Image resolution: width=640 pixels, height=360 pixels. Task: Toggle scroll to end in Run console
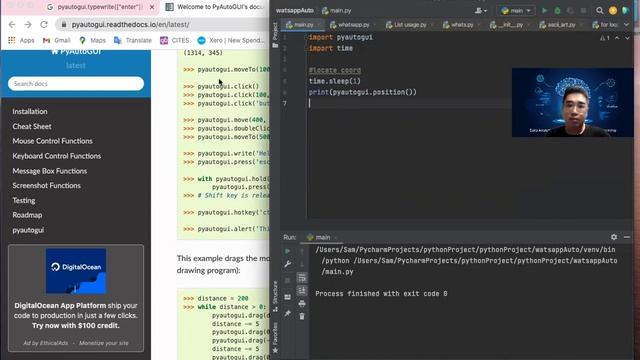click(302, 291)
